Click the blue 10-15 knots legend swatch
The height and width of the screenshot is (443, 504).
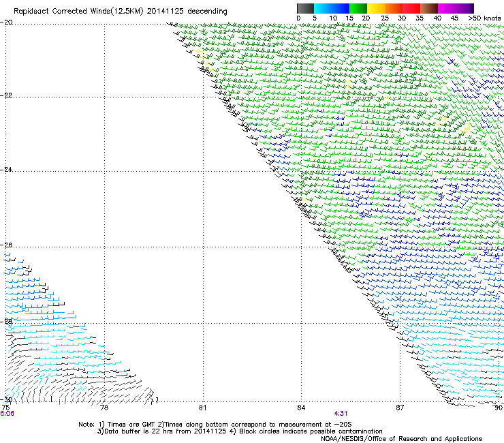click(x=341, y=8)
